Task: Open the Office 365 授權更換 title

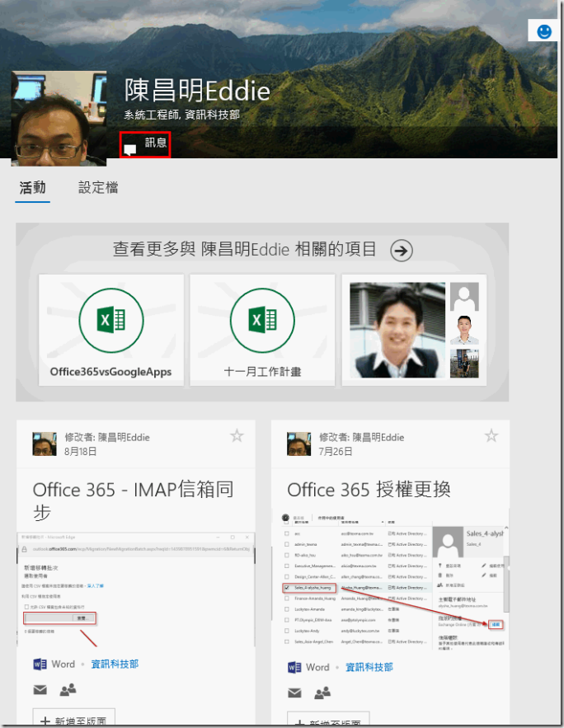Action: click(369, 490)
